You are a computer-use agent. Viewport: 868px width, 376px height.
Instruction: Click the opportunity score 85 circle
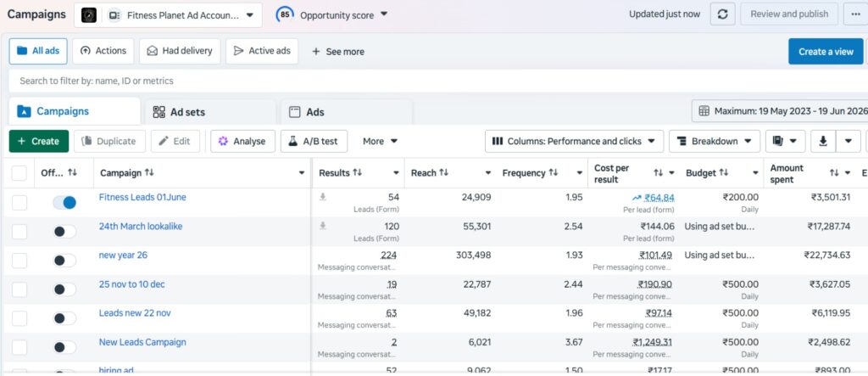click(285, 15)
